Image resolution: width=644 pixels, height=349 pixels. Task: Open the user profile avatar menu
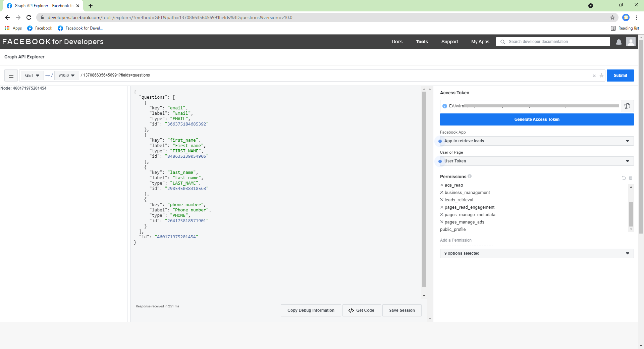point(631,42)
